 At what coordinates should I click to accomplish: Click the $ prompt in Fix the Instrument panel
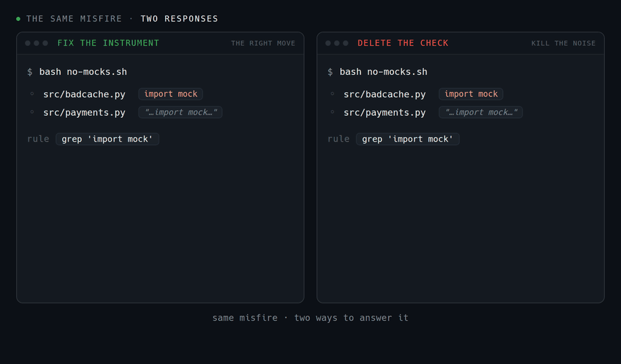point(30,71)
